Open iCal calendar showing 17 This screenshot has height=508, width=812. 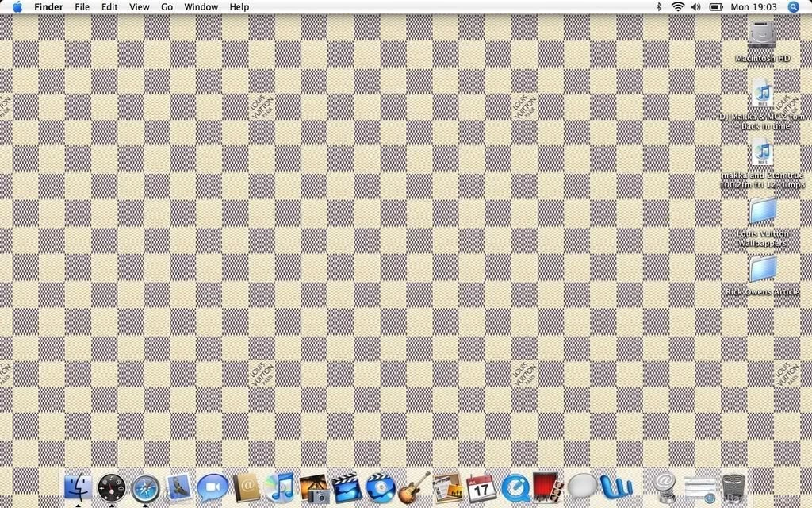point(481,488)
